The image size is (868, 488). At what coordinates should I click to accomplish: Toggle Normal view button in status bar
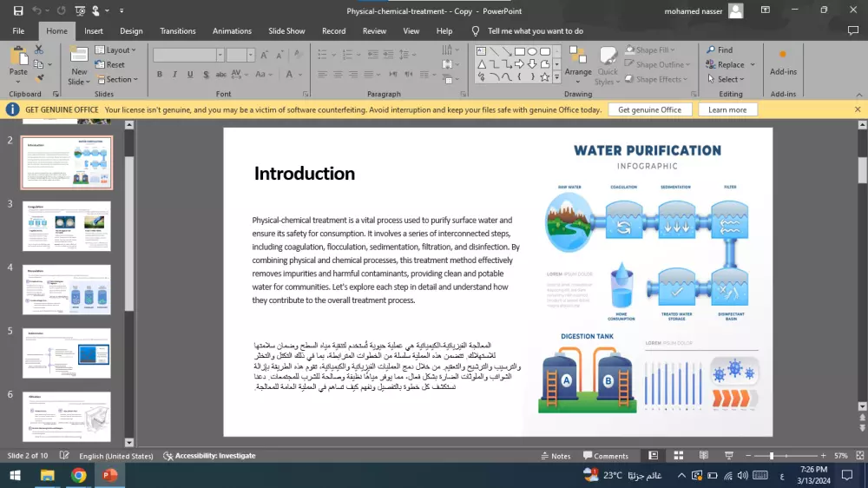click(654, 456)
